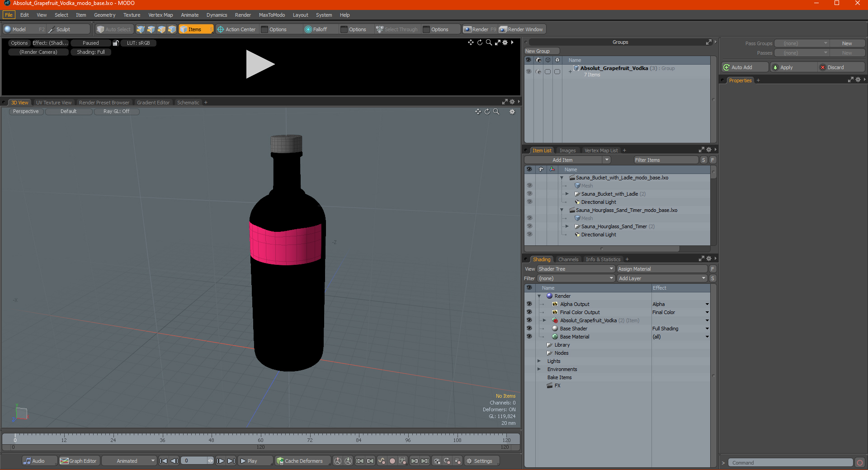868x470 pixels.
Task: Click New pass group button
Action: point(847,43)
